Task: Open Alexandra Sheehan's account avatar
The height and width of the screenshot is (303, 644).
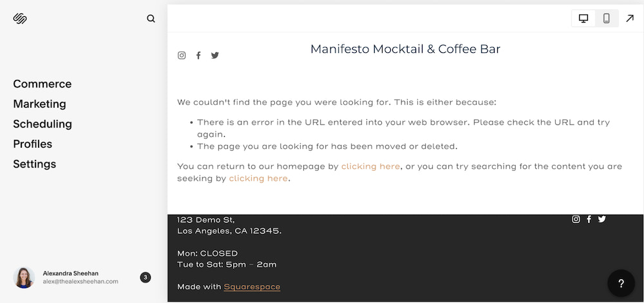Action: coord(24,277)
